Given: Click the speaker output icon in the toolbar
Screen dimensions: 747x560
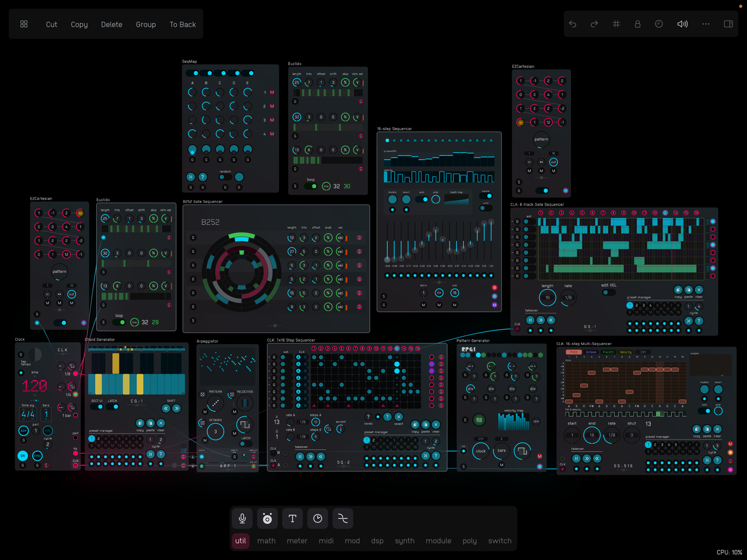Looking at the screenshot, I should (x=682, y=24).
